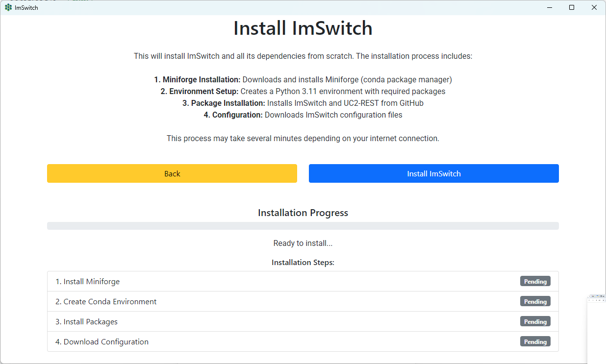Image resolution: width=606 pixels, height=364 pixels.
Task: Start installation with Install ImSwitch button
Action: pos(434,173)
